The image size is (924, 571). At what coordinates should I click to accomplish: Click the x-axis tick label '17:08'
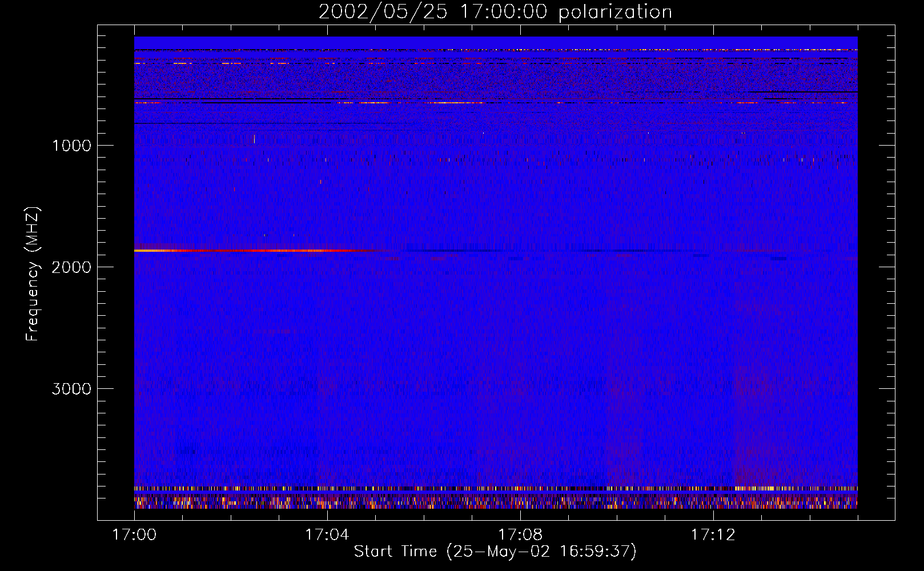pos(520,534)
